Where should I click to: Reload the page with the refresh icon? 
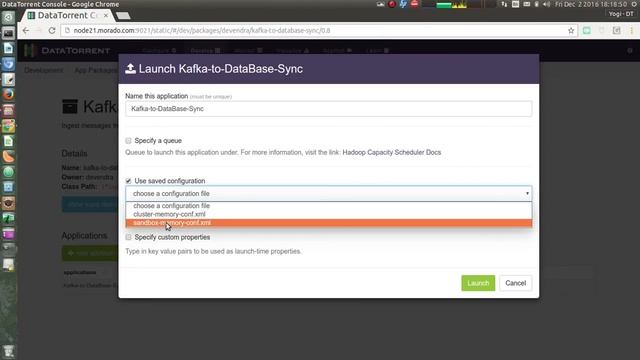tap(52, 31)
